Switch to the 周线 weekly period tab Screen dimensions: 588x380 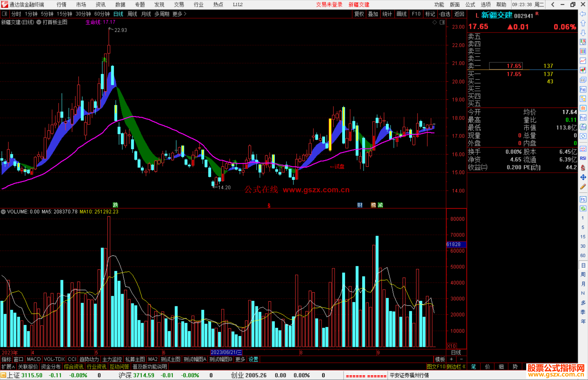click(132, 14)
